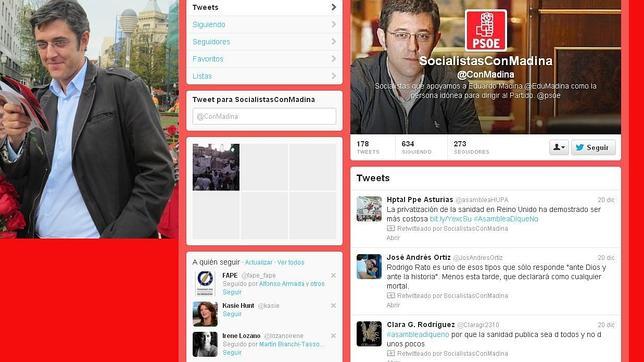Viewport: 644px width, 362px height.
Task: Click chevron arrow next to Listas
Action: click(x=334, y=76)
